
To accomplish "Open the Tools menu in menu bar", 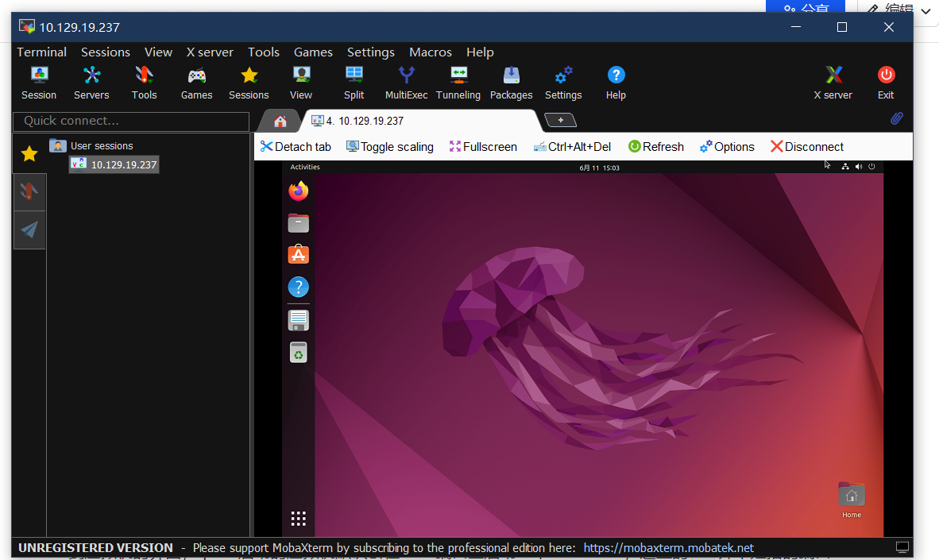I will tap(264, 52).
